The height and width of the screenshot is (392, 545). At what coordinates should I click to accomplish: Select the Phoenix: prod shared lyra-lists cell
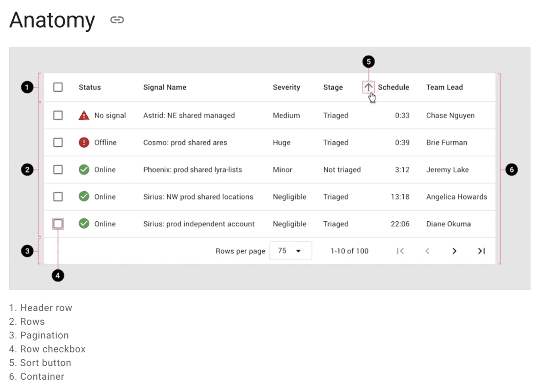[x=193, y=170]
